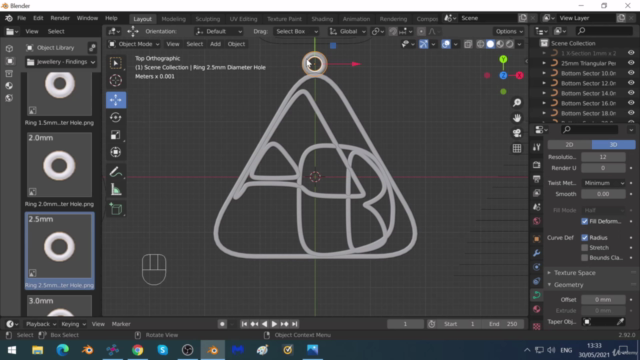Switch to UV Editing workspace tab
640x360 pixels.
(243, 19)
